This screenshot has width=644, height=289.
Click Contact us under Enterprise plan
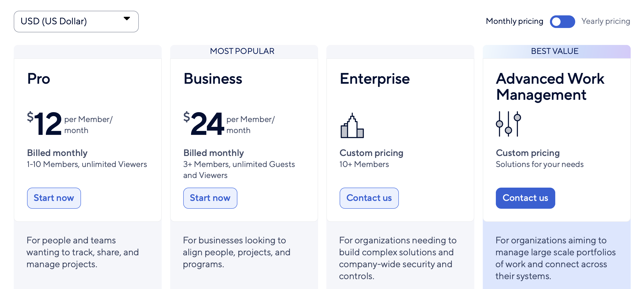tap(369, 198)
